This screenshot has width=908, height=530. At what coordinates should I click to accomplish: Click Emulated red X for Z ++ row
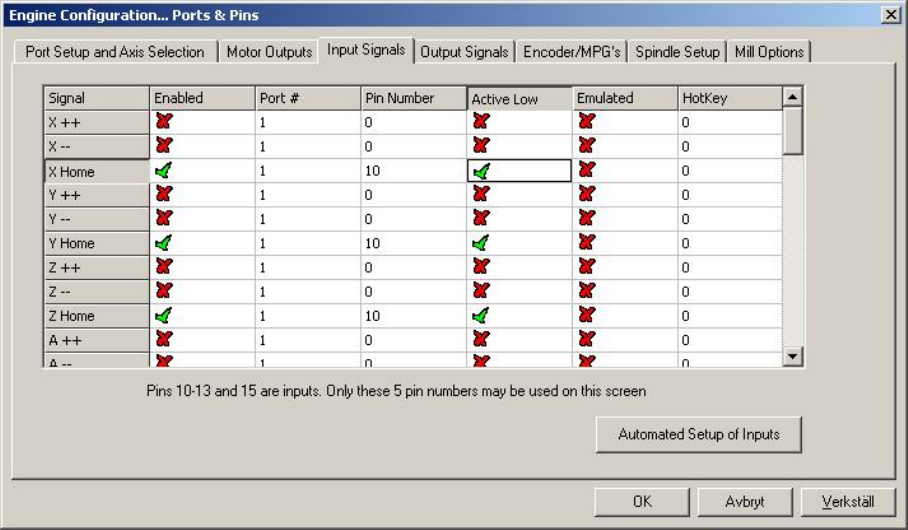(x=587, y=266)
